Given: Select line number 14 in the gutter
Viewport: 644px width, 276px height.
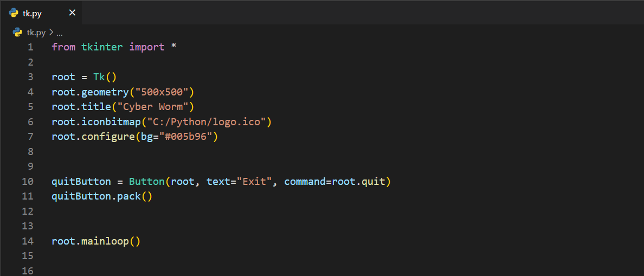Looking at the screenshot, I should (x=28, y=241).
